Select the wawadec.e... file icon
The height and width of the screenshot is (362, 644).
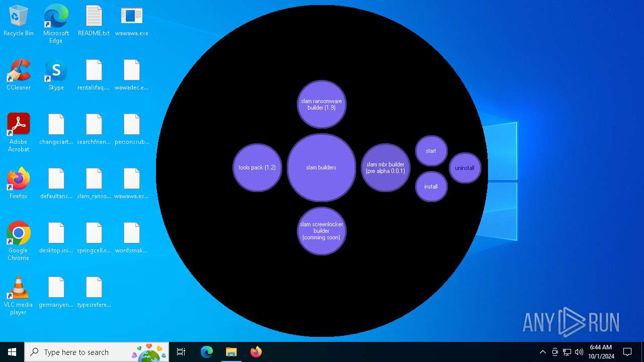click(x=131, y=75)
